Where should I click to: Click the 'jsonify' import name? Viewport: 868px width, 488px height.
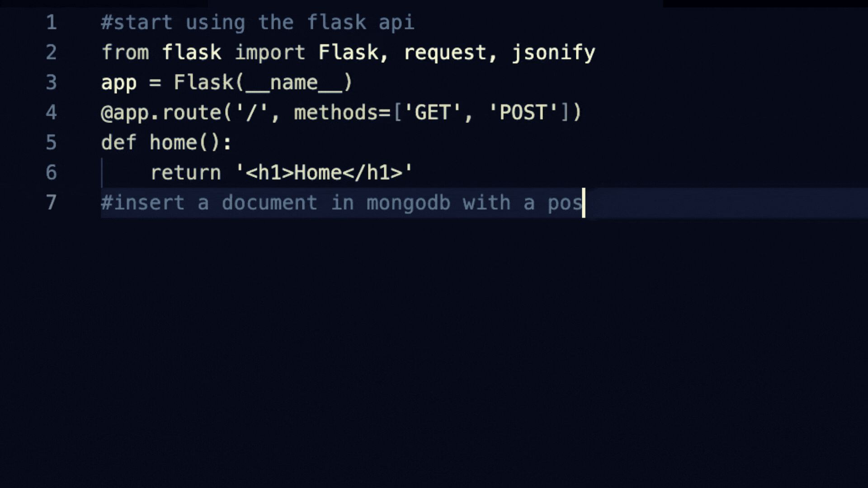click(x=554, y=53)
